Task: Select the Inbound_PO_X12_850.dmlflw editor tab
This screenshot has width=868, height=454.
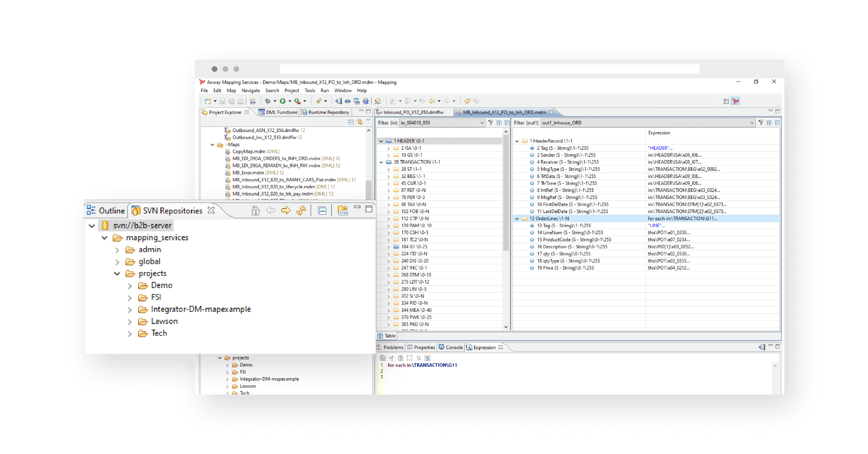Action: [414, 112]
